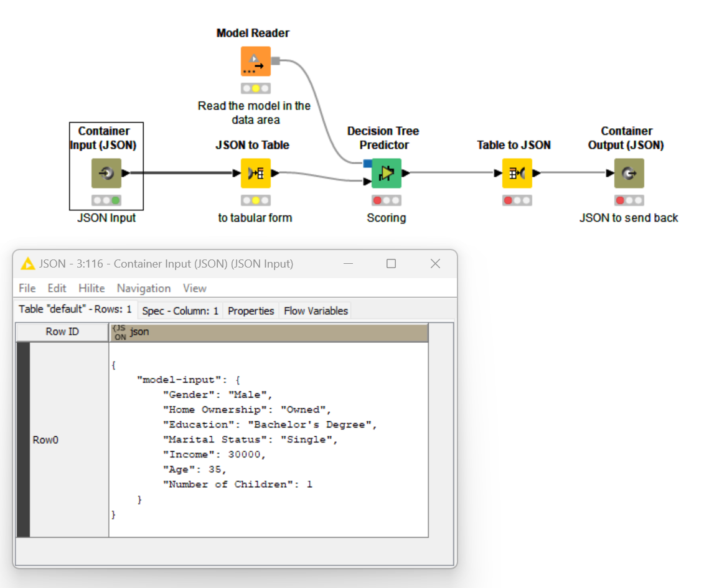Click the Container Input (JSON) node icon
This screenshot has width=727, height=588.
point(106,174)
